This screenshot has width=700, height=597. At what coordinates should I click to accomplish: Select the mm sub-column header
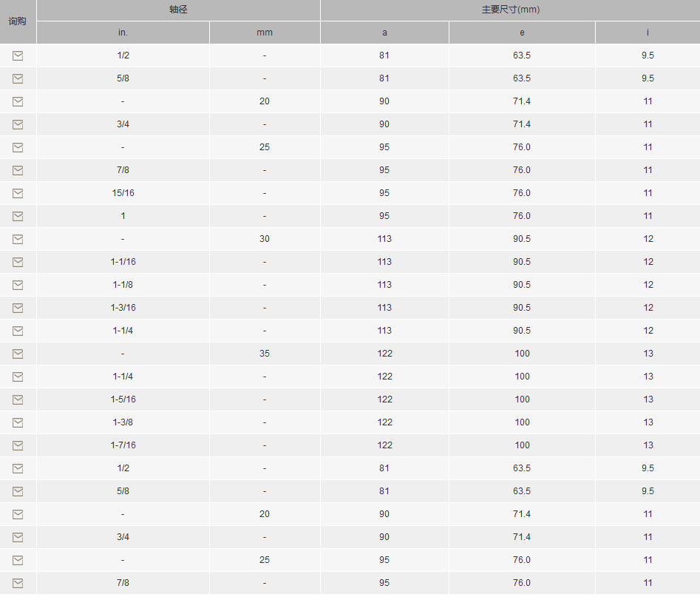(x=265, y=33)
